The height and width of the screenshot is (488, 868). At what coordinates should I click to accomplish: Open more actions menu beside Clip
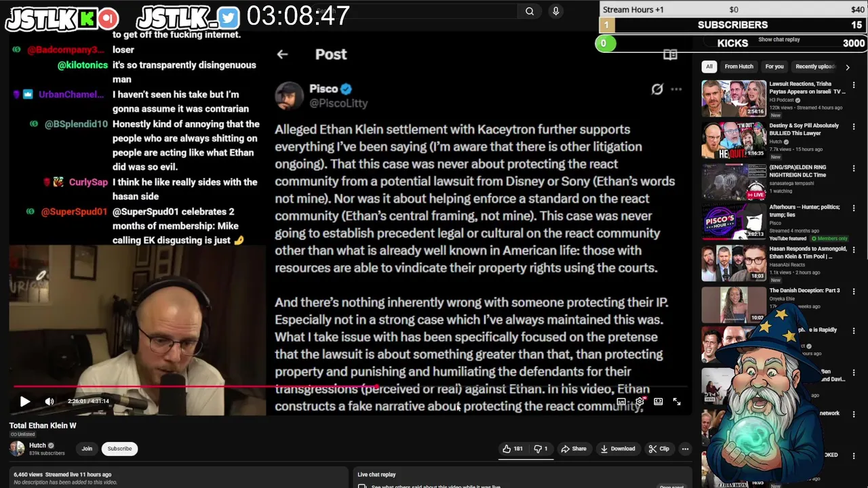pyautogui.click(x=685, y=449)
